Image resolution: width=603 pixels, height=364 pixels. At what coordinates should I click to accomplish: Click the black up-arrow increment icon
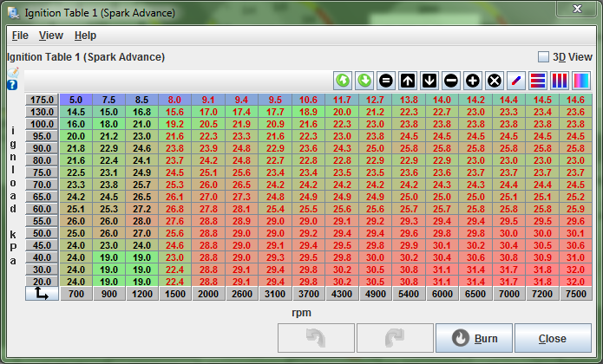coord(408,81)
